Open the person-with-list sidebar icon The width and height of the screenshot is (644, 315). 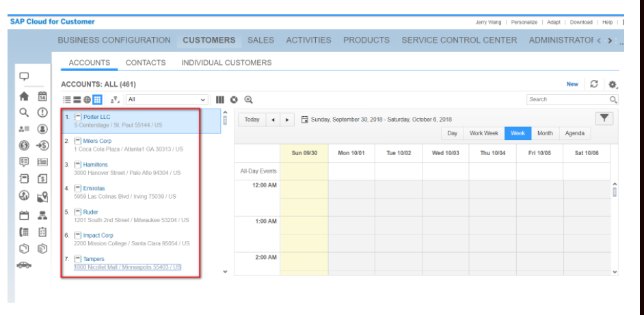click(24, 129)
